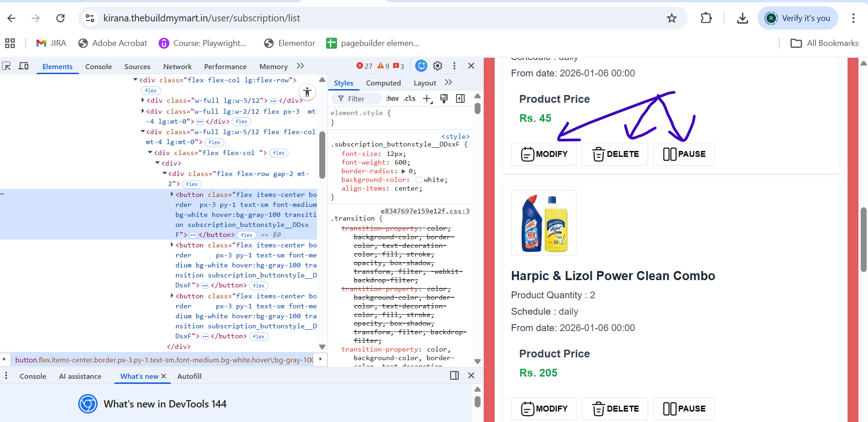Open the Chrome three-dot menu
Screen dimensions: 868x422
point(853,18)
